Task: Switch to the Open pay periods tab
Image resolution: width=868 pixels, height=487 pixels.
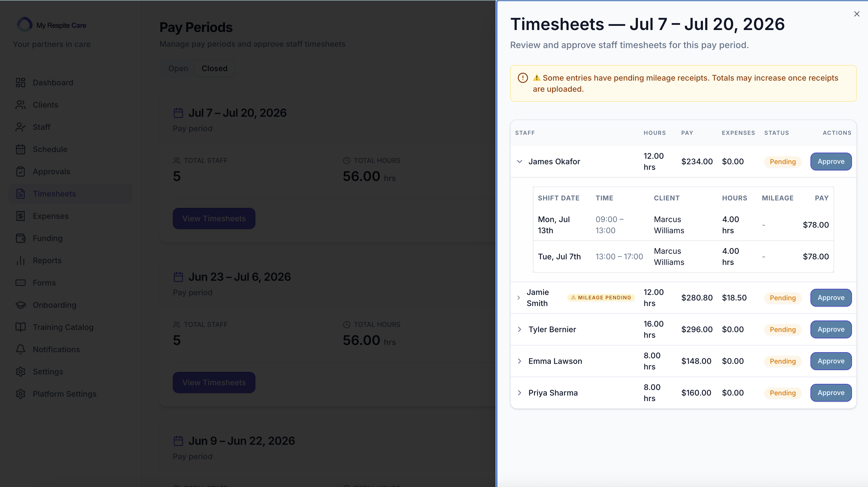Action: click(178, 68)
